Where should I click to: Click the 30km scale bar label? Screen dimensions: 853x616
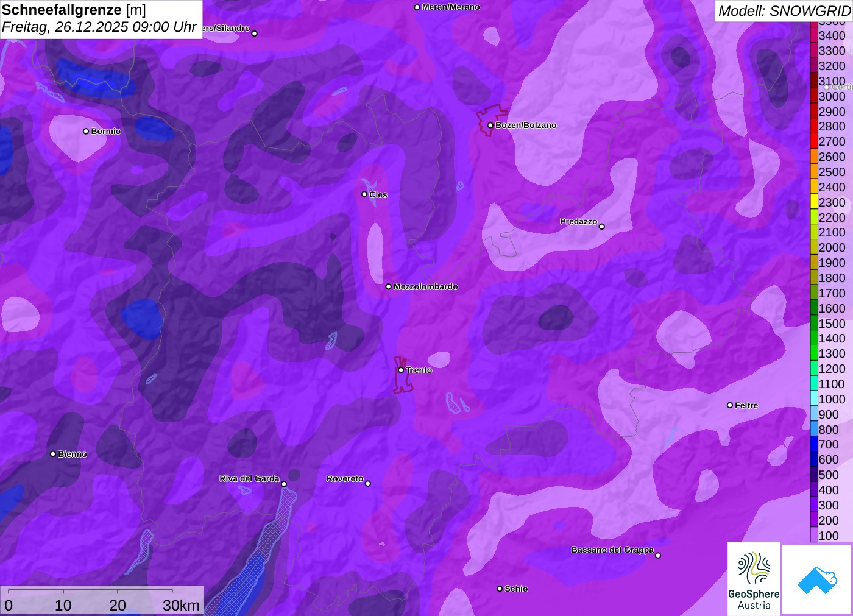tap(181, 605)
